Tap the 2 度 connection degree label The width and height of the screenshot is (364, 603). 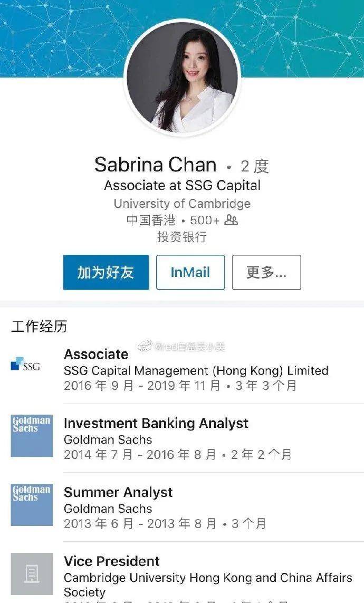254,166
